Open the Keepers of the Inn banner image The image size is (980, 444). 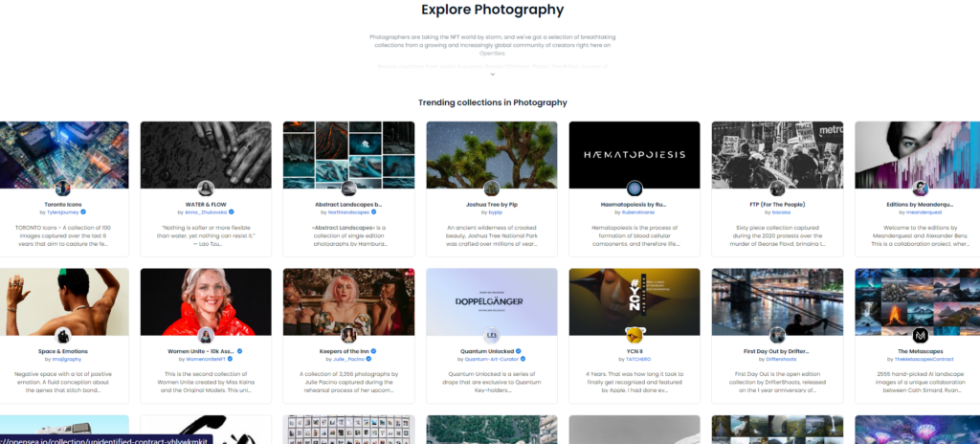pyautogui.click(x=348, y=302)
